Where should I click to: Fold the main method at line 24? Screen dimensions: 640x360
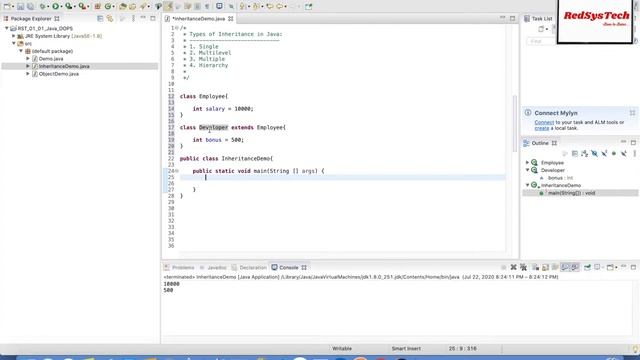[x=177, y=171]
